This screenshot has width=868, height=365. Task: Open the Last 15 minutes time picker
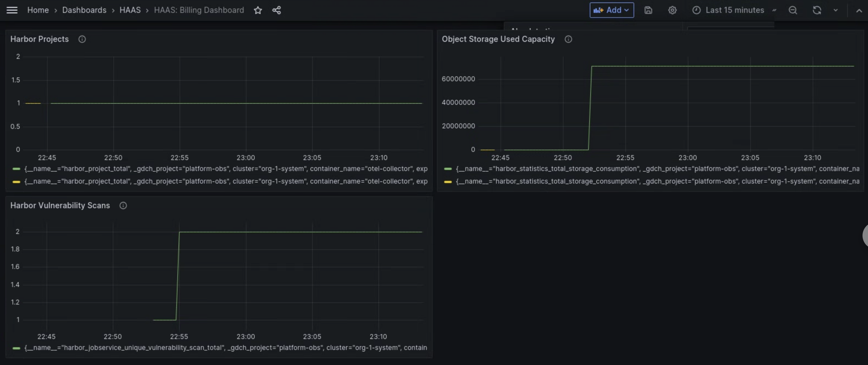tap(735, 10)
